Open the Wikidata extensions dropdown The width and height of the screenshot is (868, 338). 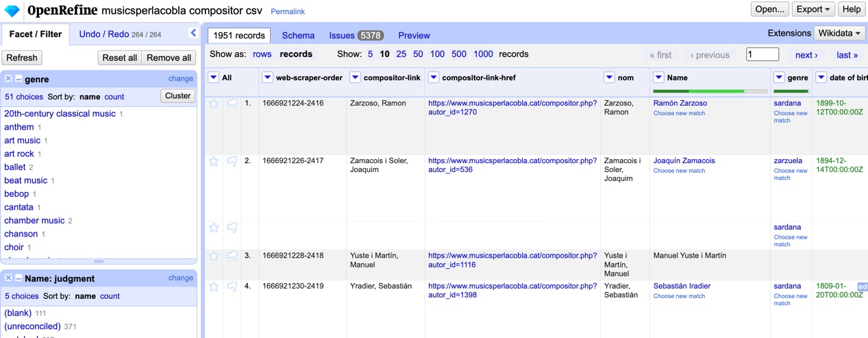(839, 33)
